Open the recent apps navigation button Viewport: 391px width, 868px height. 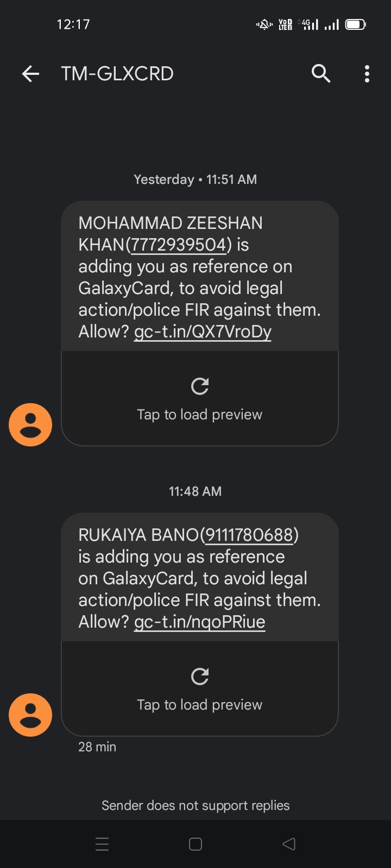click(102, 844)
